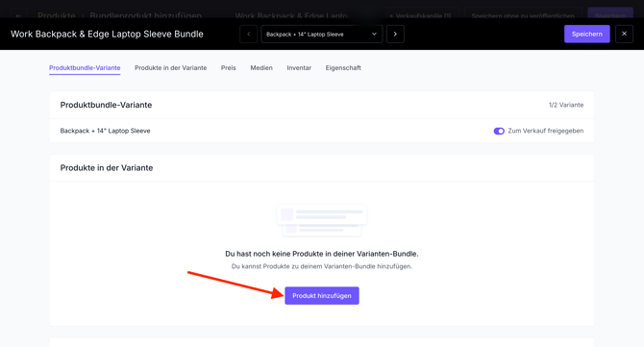Go to the previous variant with left chevron
This screenshot has height=347, width=644.
pyautogui.click(x=249, y=34)
